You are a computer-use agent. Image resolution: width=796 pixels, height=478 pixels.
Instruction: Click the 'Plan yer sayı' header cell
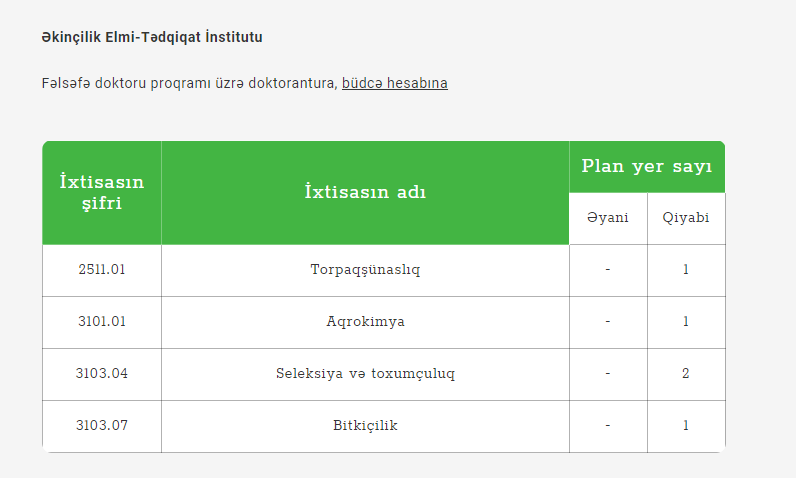(x=647, y=166)
